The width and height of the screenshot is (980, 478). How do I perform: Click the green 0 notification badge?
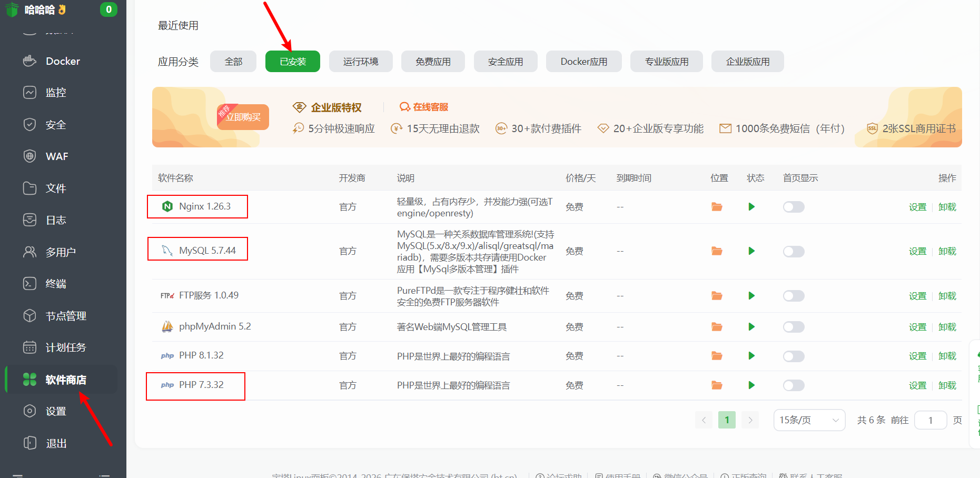point(108,9)
